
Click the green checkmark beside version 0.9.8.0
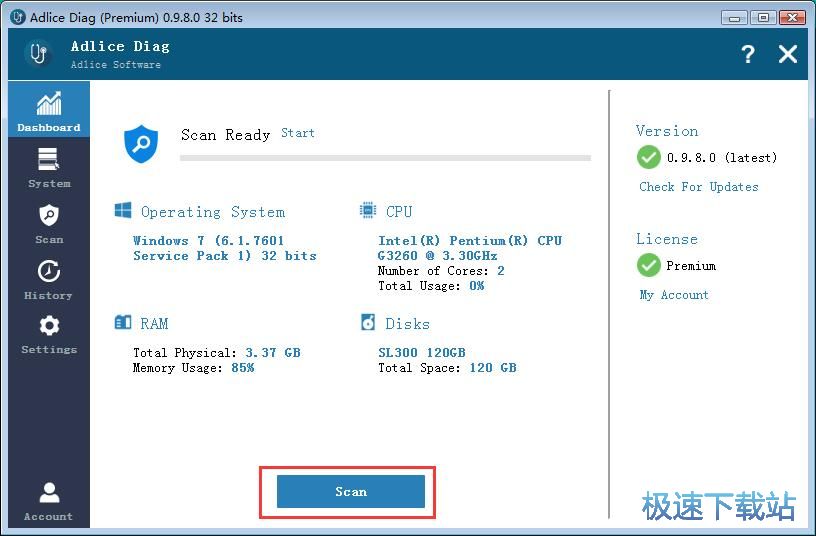tap(648, 157)
